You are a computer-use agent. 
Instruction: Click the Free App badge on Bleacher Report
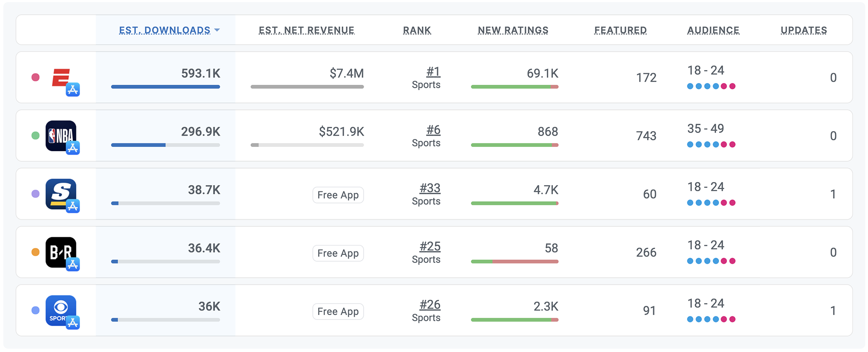338,253
